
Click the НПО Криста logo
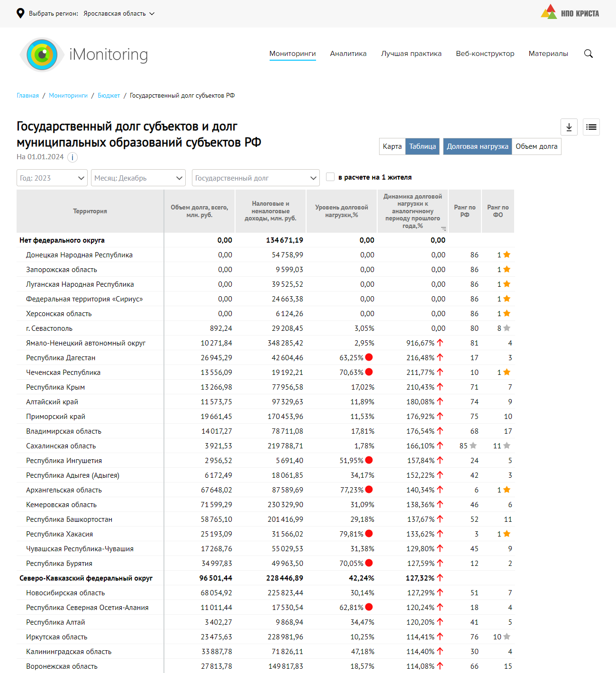pyautogui.click(x=570, y=12)
